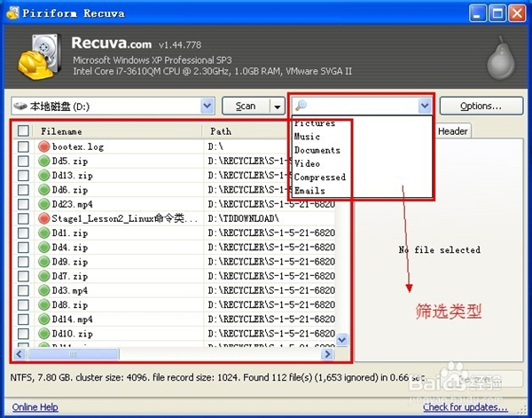This screenshot has height=418, width=532.
Task: Enable the checkbox for Dd4.zip
Action: pos(23,248)
